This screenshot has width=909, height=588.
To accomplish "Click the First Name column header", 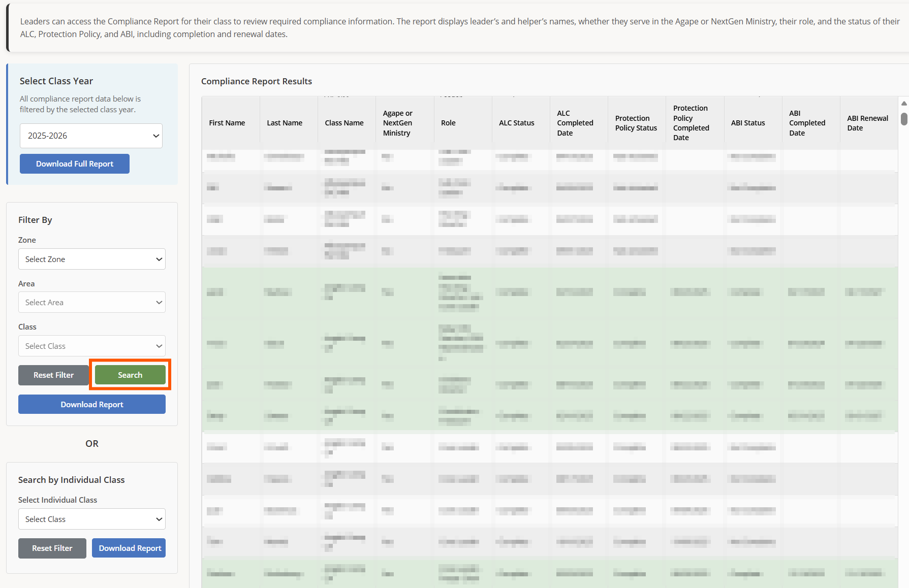I will click(x=227, y=123).
